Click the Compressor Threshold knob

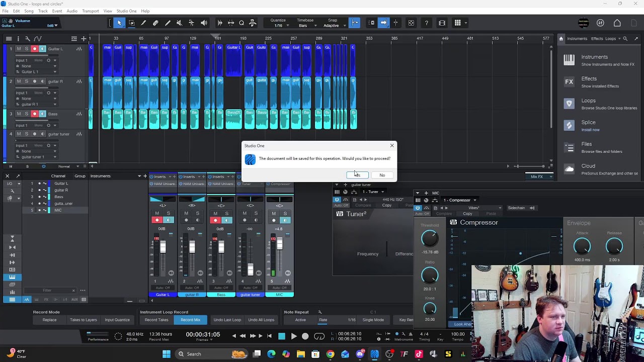(x=430, y=239)
